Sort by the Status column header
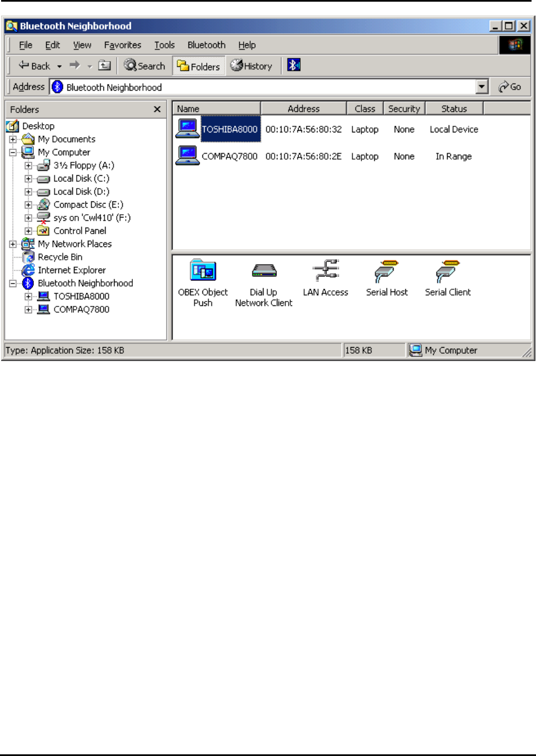Image resolution: width=536 pixels, height=756 pixels. coord(454,108)
